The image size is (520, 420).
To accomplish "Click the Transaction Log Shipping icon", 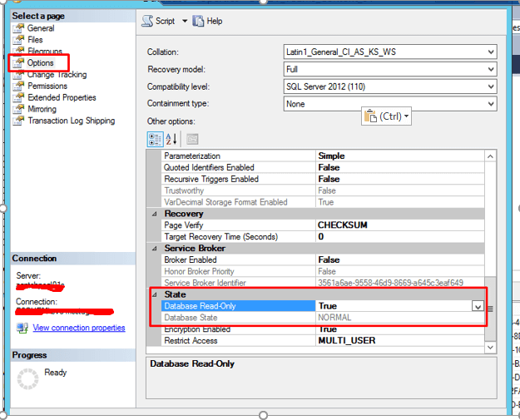I will coord(18,121).
